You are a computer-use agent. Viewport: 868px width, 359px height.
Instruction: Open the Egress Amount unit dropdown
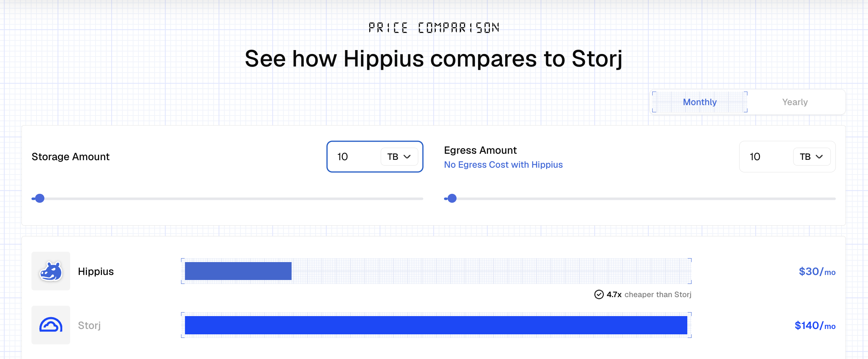pyautogui.click(x=812, y=157)
